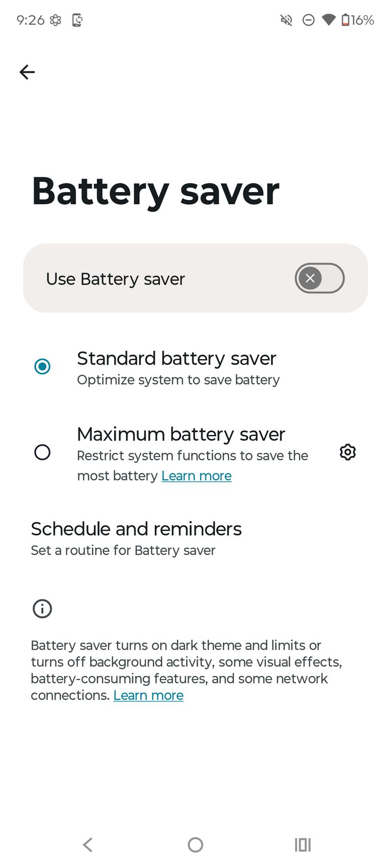Toggle the Use Battery saver switch
Screen dimensions: 391x868
(319, 278)
